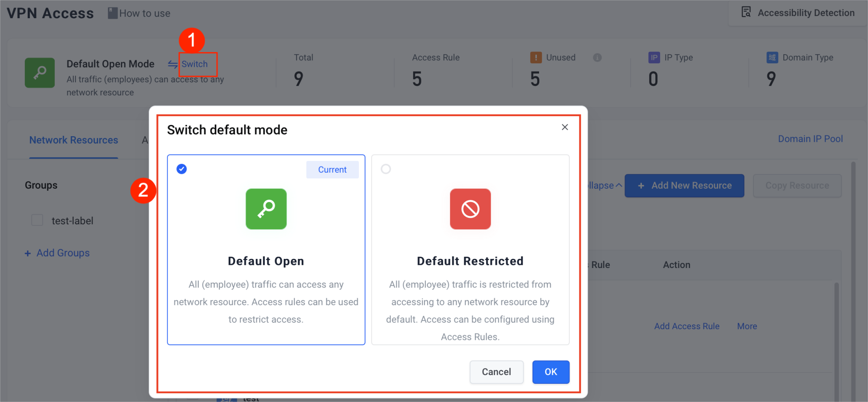This screenshot has height=402, width=868.
Task: Click the Groups heading
Action: (x=41, y=185)
